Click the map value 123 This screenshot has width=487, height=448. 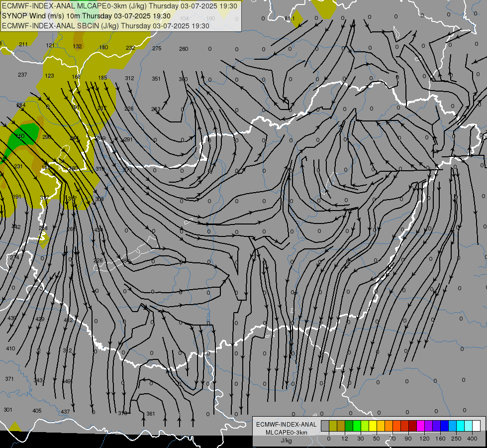[49, 76]
